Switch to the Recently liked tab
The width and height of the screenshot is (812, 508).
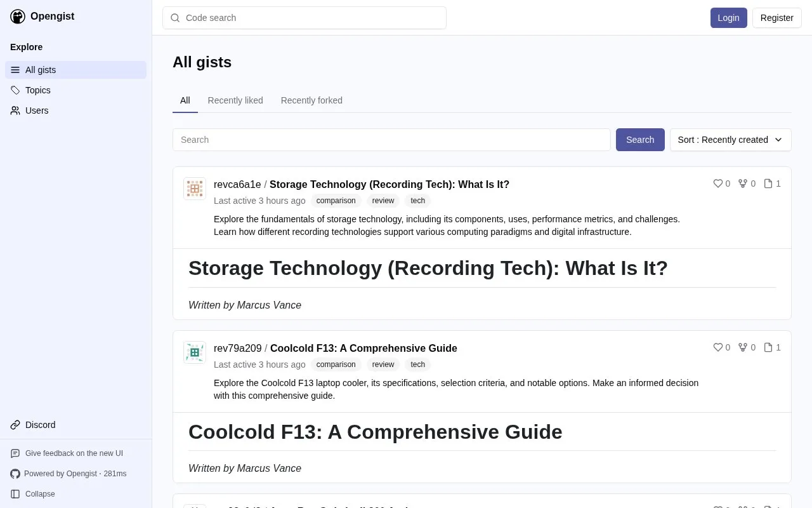[235, 100]
